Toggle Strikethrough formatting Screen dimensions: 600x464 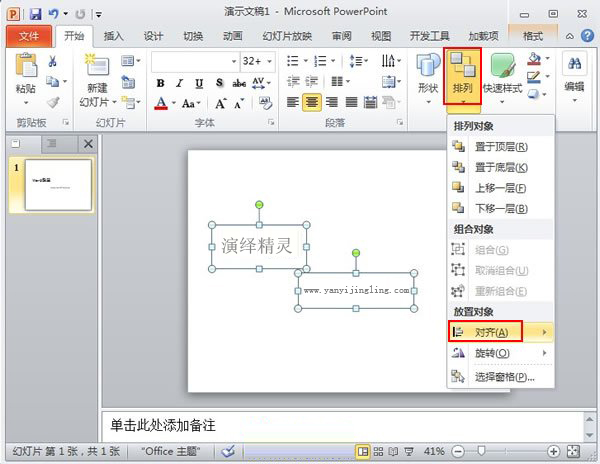(239, 83)
